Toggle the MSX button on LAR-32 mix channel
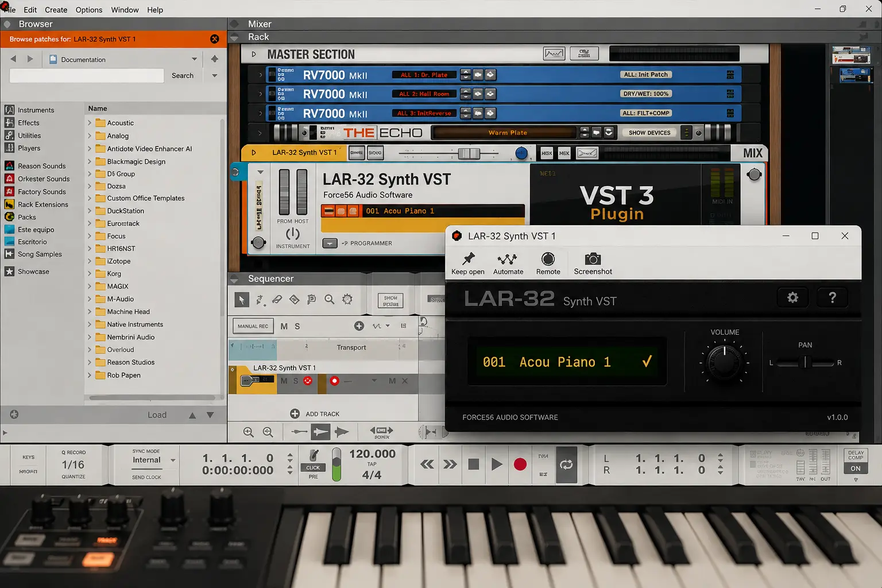The height and width of the screenshot is (588, 882). tap(547, 153)
